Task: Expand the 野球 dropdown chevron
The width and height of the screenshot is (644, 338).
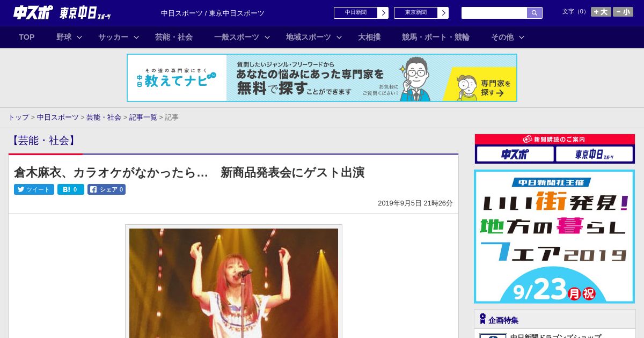Action: coord(79,37)
